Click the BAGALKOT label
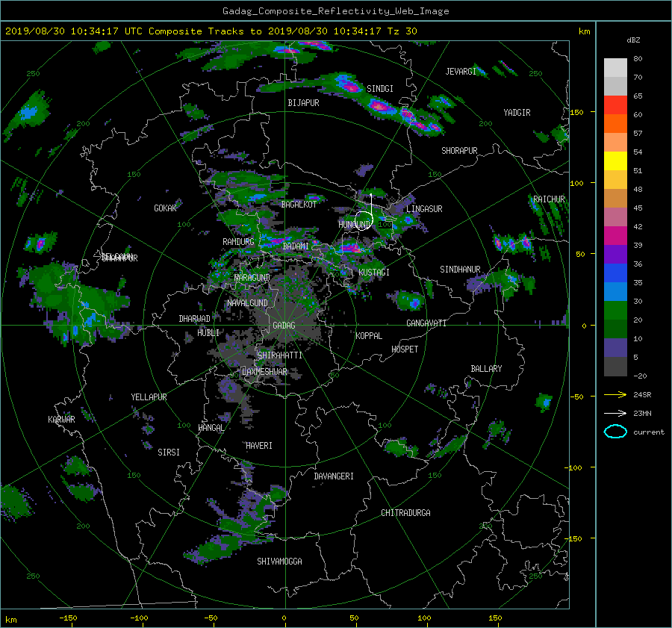 tap(299, 205)
